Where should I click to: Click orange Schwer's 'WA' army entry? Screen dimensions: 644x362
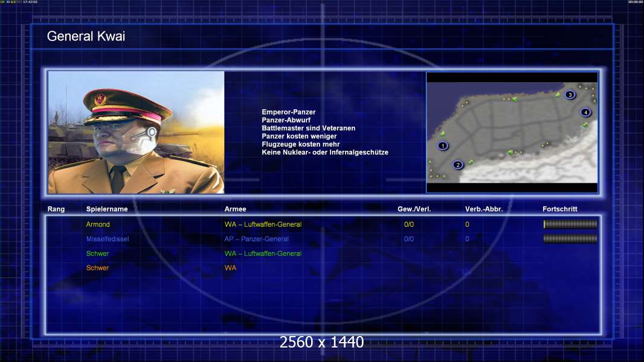[230, 268]
